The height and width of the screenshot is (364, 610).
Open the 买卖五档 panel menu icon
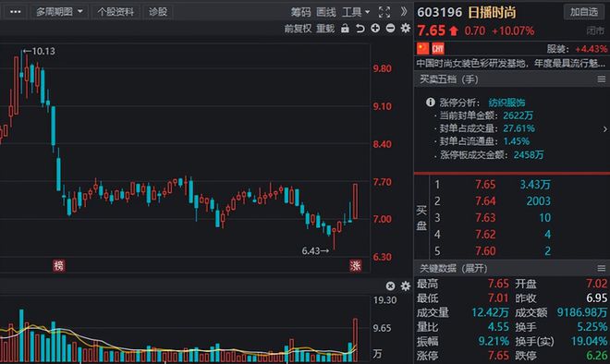pos(602,79)
